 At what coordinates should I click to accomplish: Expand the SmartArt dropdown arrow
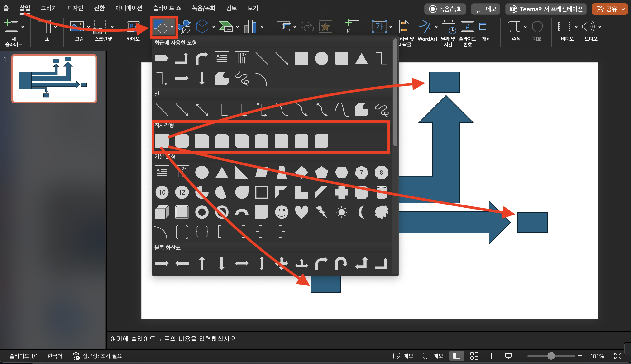238,27
